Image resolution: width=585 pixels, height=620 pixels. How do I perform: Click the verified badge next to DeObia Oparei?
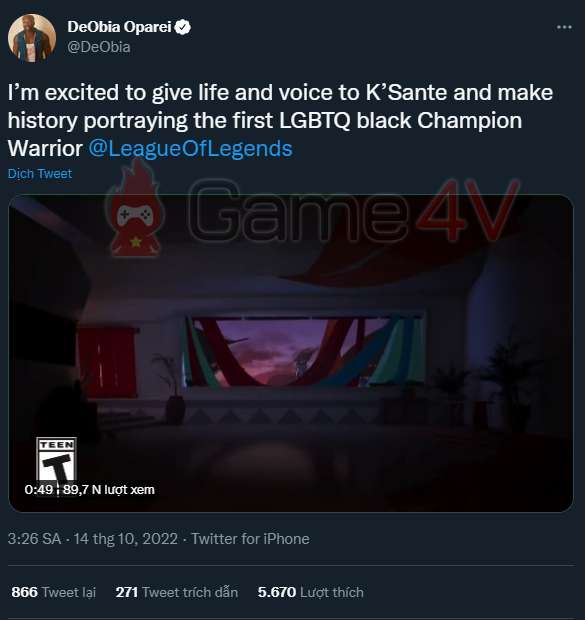point(183,27)
